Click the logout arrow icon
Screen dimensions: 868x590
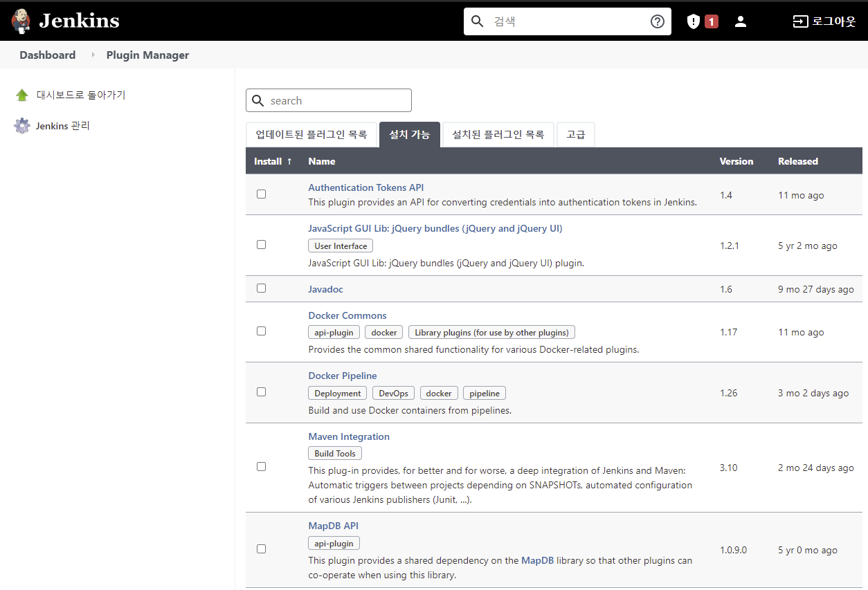point(800,21)
